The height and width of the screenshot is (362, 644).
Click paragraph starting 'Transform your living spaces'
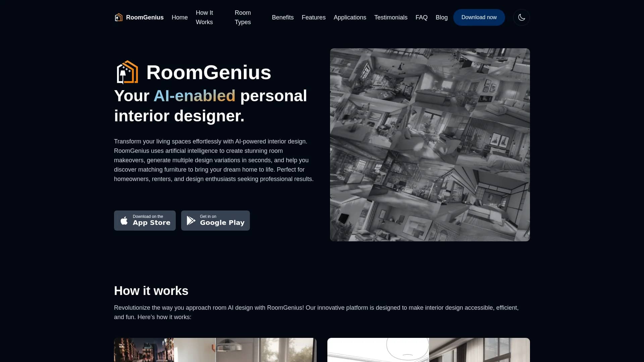(214, 160)
